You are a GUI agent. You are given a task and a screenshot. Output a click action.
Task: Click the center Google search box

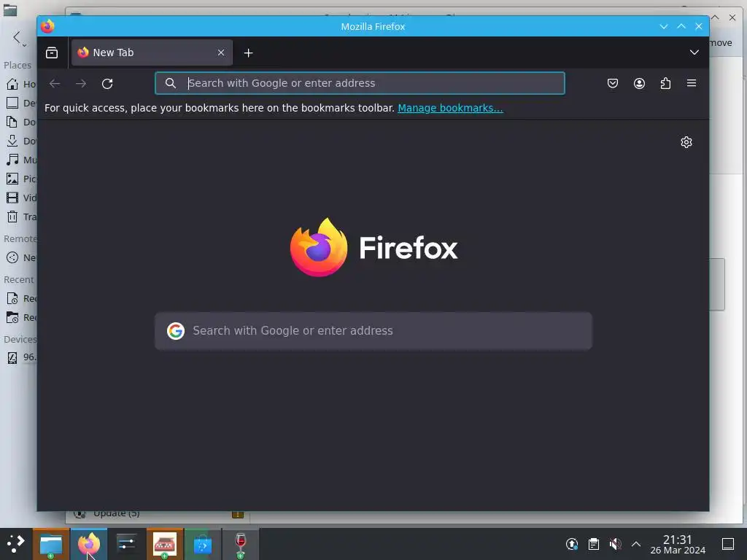click(x=373, y=331)
